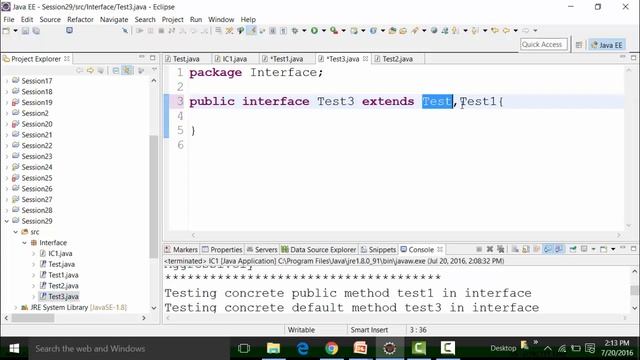Click the forward arrow in Project Explorer toolbar
The image size is (640, 360).
[90, 71]
